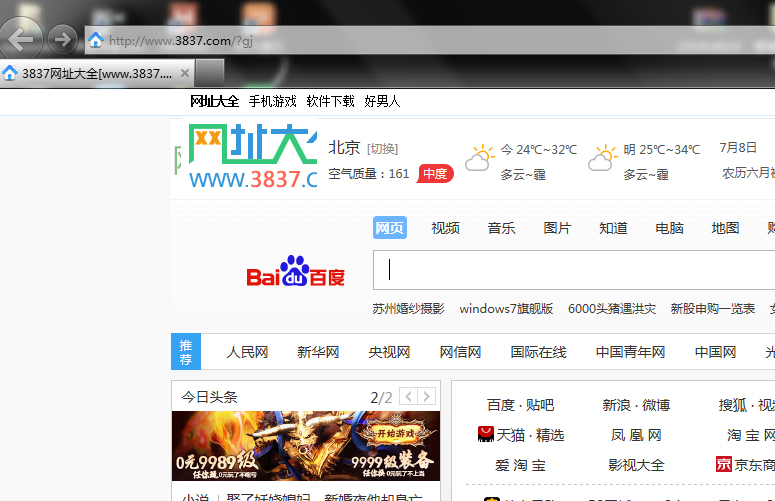Show next headline with right arrow

(427, 396)
